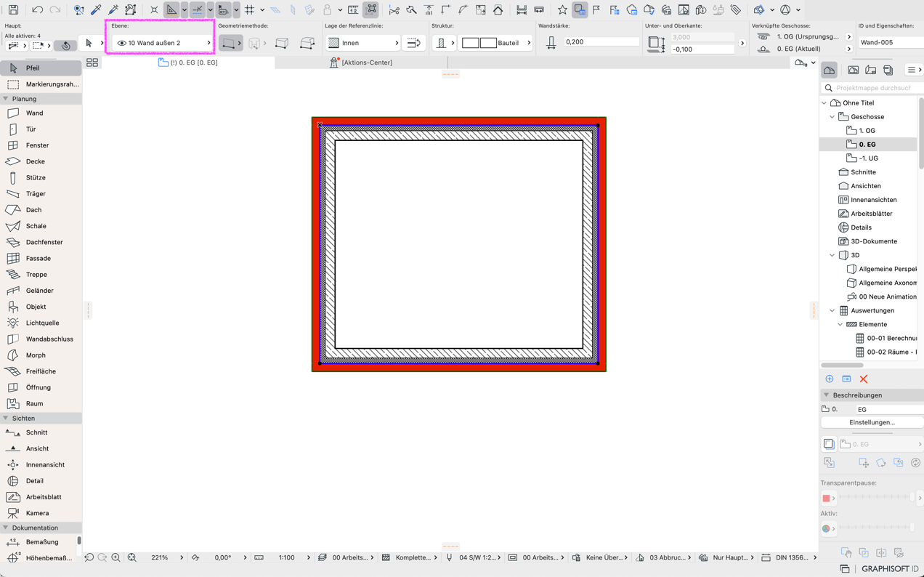Open the 1. OG story in navigator

[867, 131]
